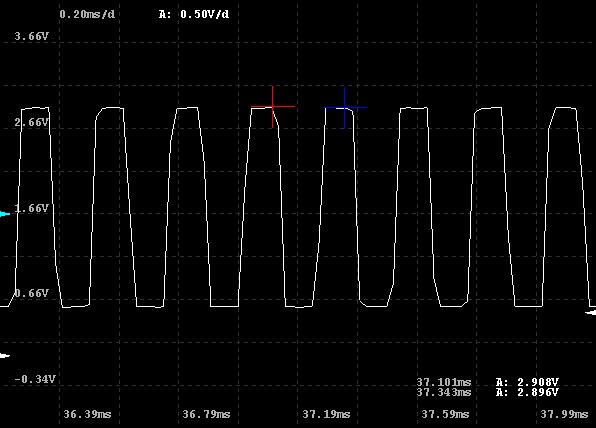Viewport: 596px width, 428px height.
Task: Click the 37.343ms cursor time readout
Action: (x=444, y=392)
